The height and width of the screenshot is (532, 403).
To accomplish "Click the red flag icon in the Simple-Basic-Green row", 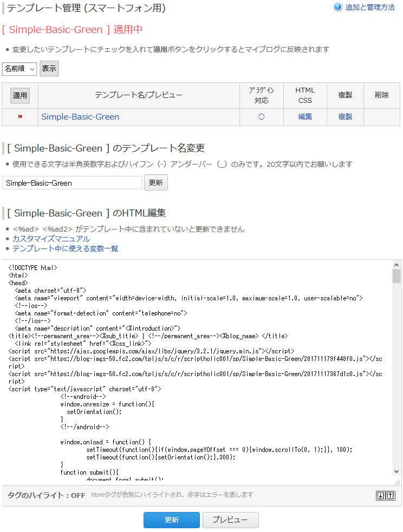I will (x=20, y=117).
